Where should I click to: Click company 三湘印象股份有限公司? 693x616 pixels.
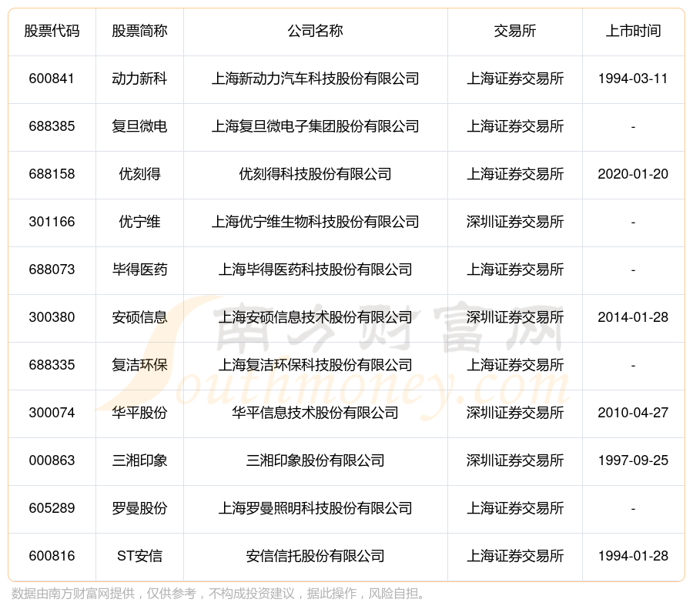315,460
